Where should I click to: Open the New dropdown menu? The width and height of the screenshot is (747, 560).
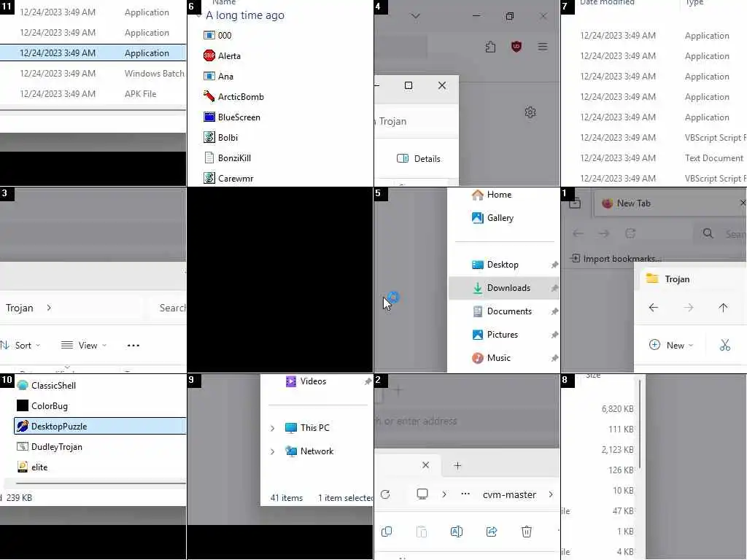click(671, 345)
